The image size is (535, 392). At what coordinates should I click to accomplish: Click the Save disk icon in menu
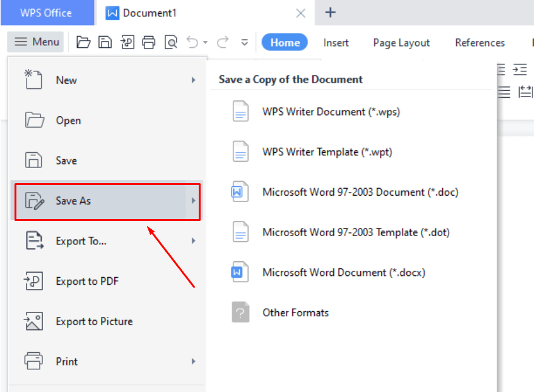tap(33, 160)
